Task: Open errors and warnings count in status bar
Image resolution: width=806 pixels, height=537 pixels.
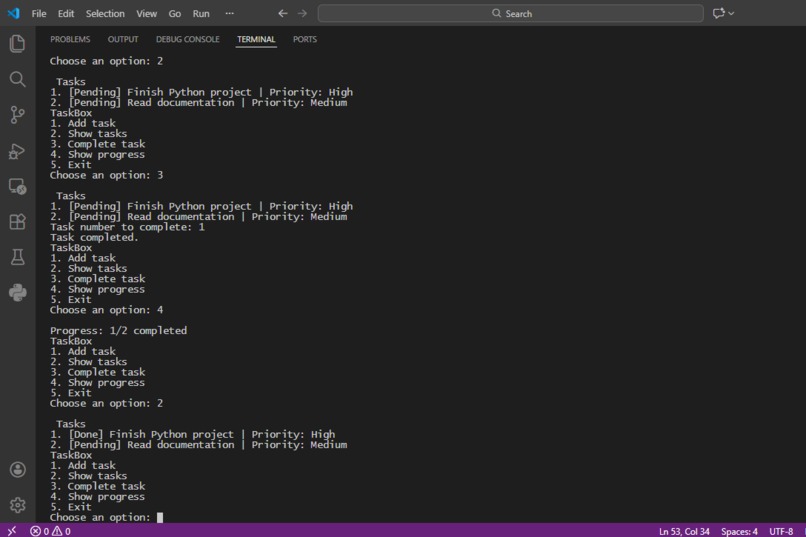Action: click(x=50, y=531)
